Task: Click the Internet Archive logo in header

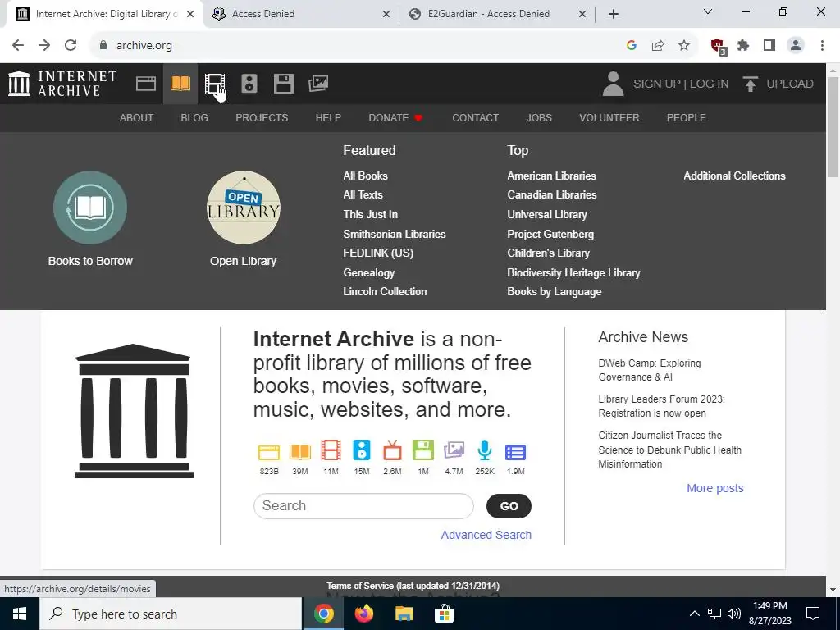Action: [62, 84]
